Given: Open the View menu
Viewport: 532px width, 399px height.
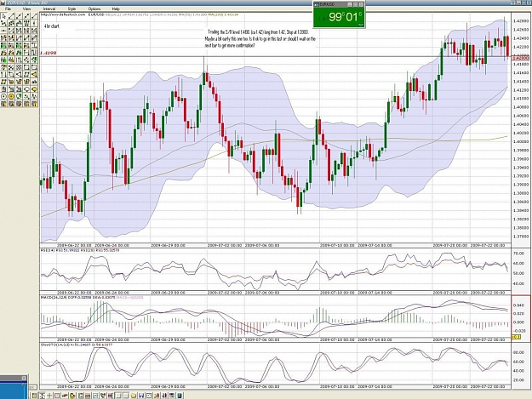Looking at the screenshot, I should coord(26,9).
